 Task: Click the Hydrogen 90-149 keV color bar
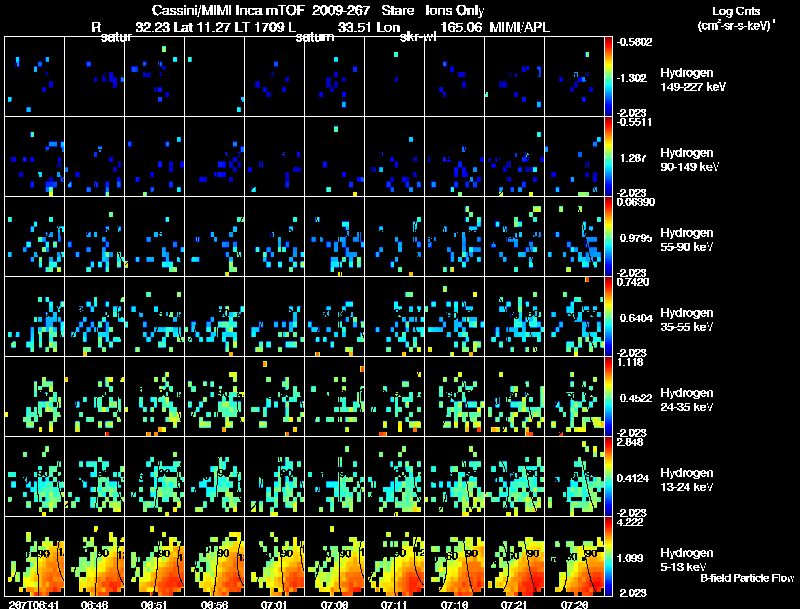click(x=608, y=157)
